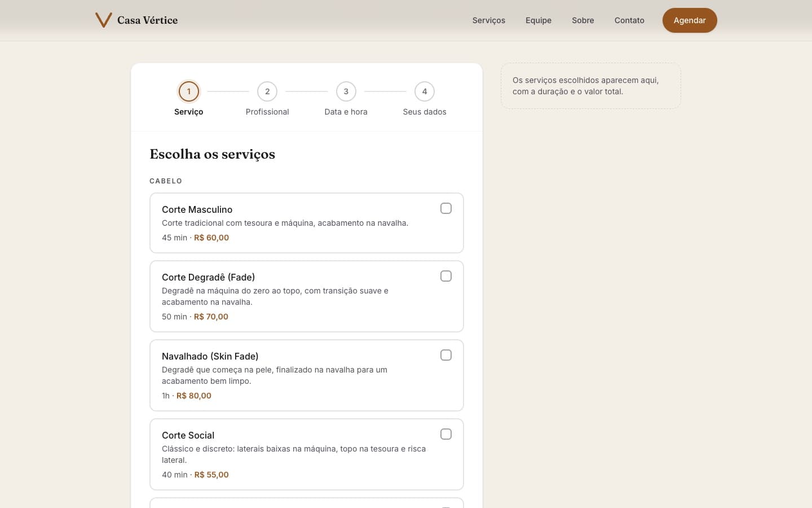Go to step 3 Data e hora circle
Image resolution: width=812 pixels, height=508 pixels.
tap(346, 91)
